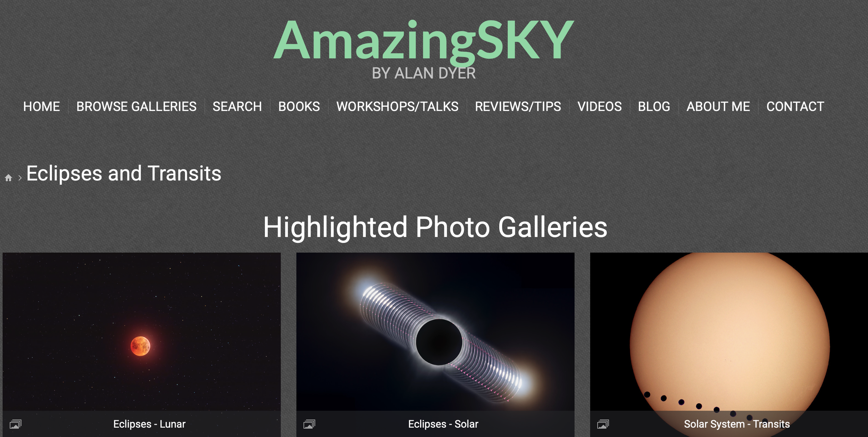Image resolution: width=868 pixels, height=437 pixels.
Task: Click gallery icon on Solar System - Transits
Action: click(x=603, y=424)
